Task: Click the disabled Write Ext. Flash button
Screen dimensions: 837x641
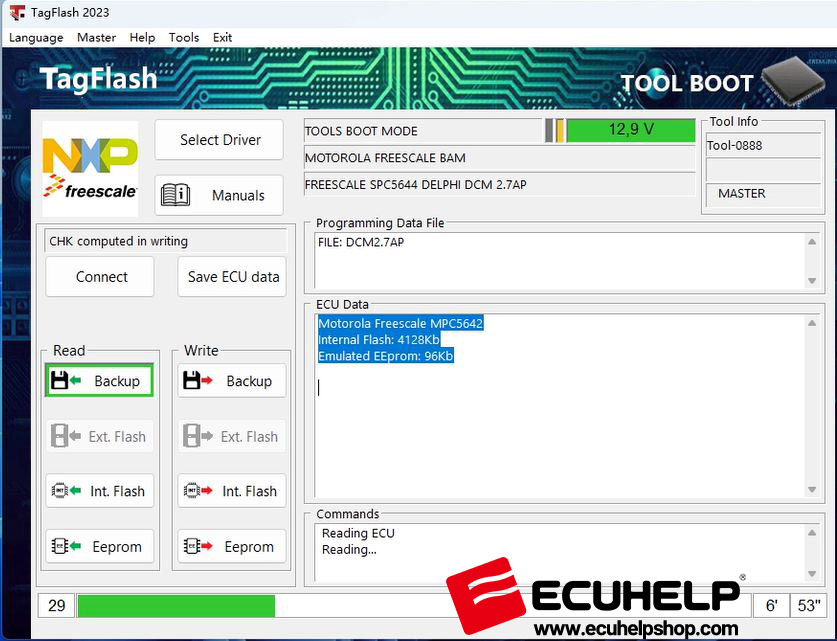Action: click(232, 436)
